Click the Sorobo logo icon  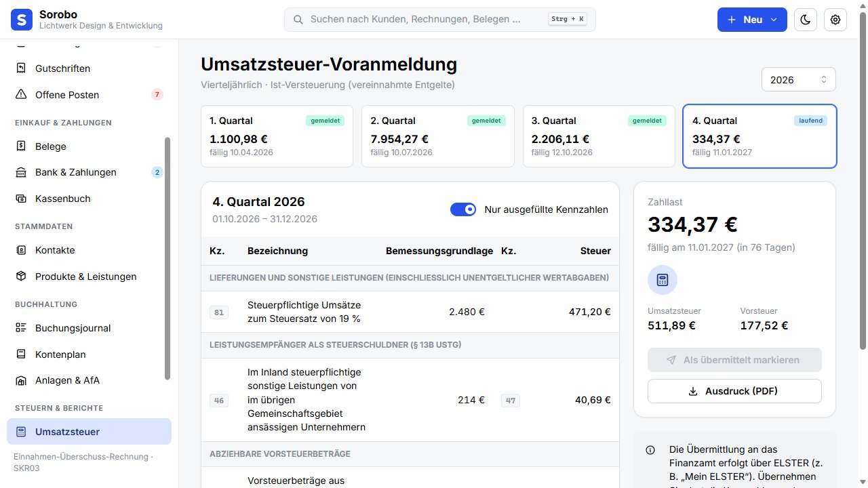tap(22, 20)
